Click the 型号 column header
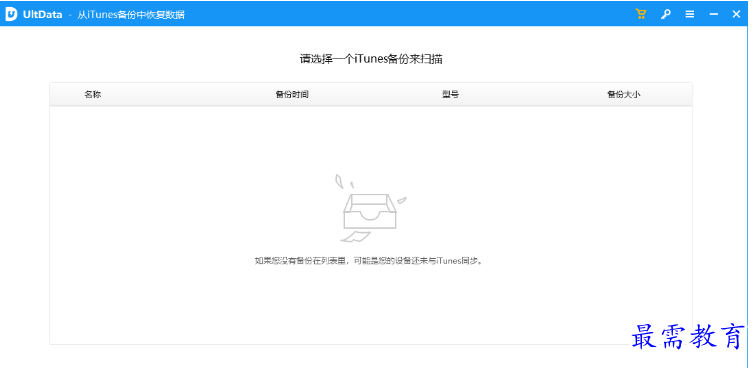This screenshot has height=368, width=753. [x=450, y=94]
